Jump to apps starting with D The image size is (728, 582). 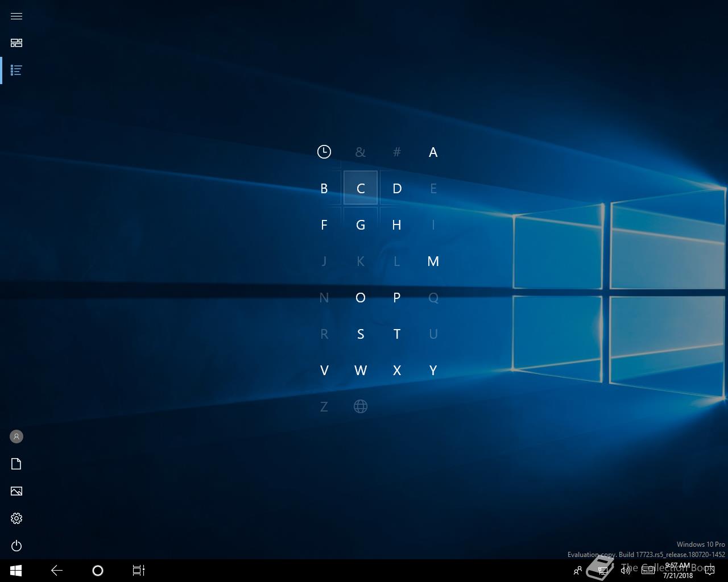397,188
